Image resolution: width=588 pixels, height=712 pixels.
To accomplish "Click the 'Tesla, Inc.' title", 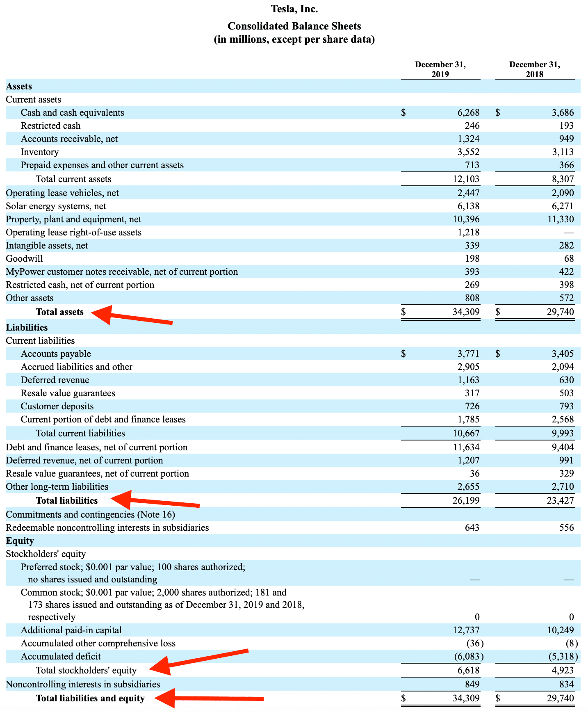I will (x=294, y=9).
